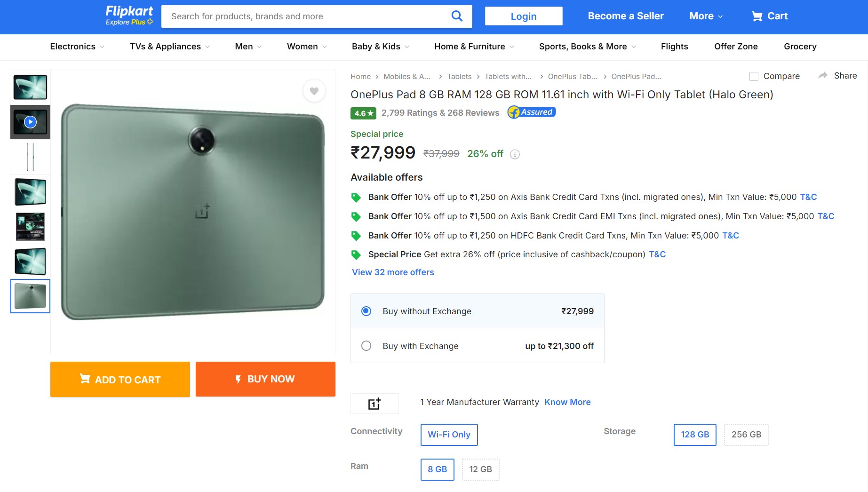
Task: Click the info icon beside 26% off
Action: pos(515,154)
